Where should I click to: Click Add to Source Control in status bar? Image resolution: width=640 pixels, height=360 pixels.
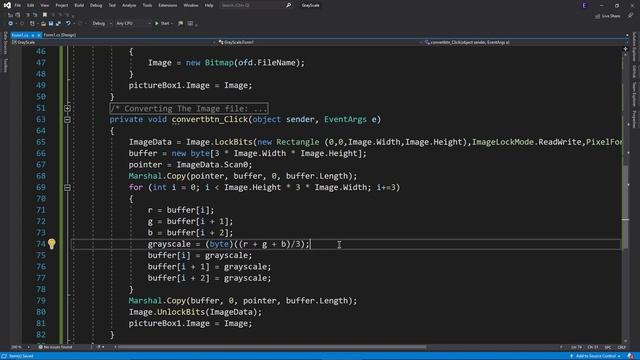click(x=595, y=356)
